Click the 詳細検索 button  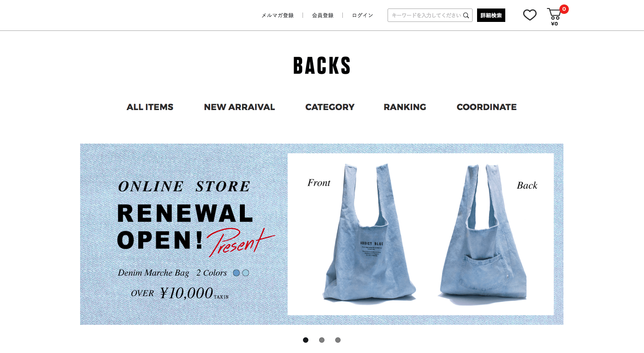point(491,15)
